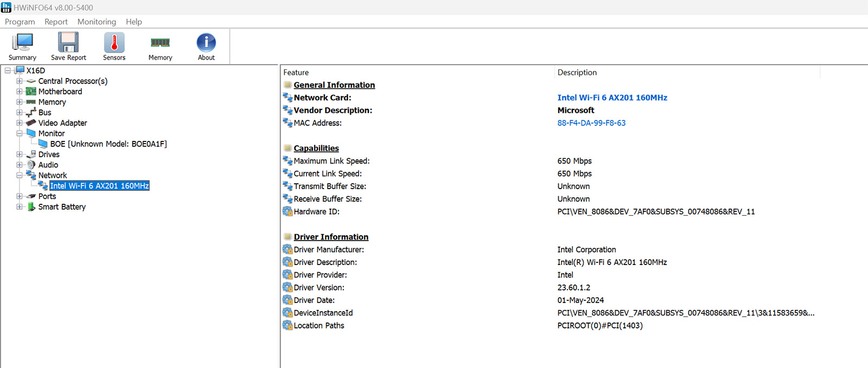Click the Video Adapter card icon

coord(31,123)
